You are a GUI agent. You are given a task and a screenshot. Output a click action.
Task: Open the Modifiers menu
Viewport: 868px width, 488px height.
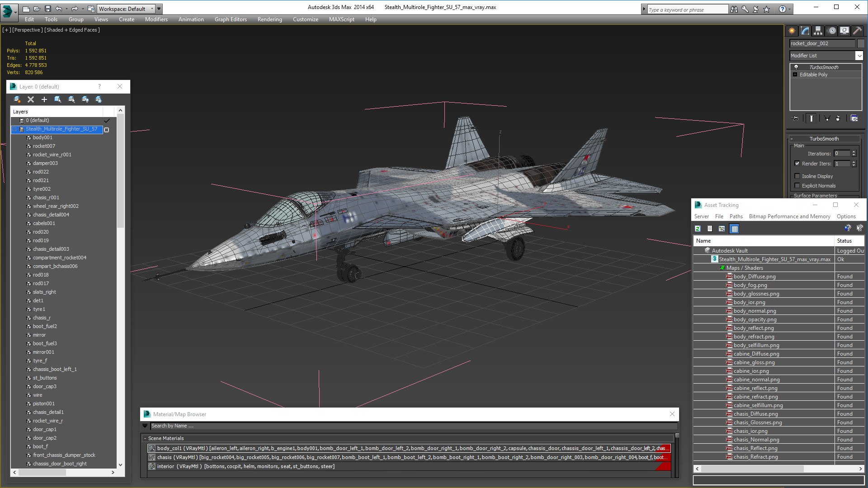156,19
